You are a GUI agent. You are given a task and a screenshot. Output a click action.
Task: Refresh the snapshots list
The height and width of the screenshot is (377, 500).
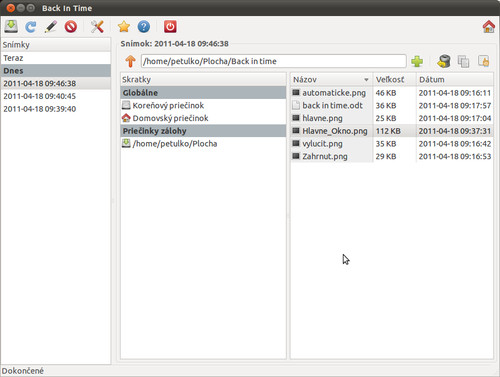[x=31, y=27]
